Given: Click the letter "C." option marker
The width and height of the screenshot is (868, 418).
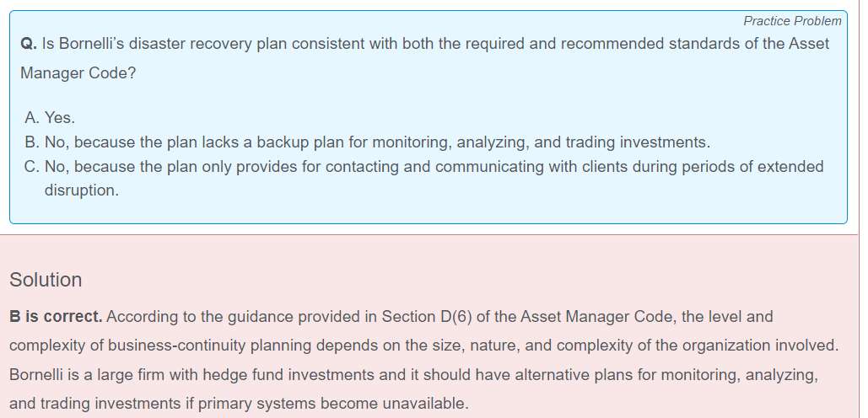Looking at the screenshot, I should coord(34,167).
